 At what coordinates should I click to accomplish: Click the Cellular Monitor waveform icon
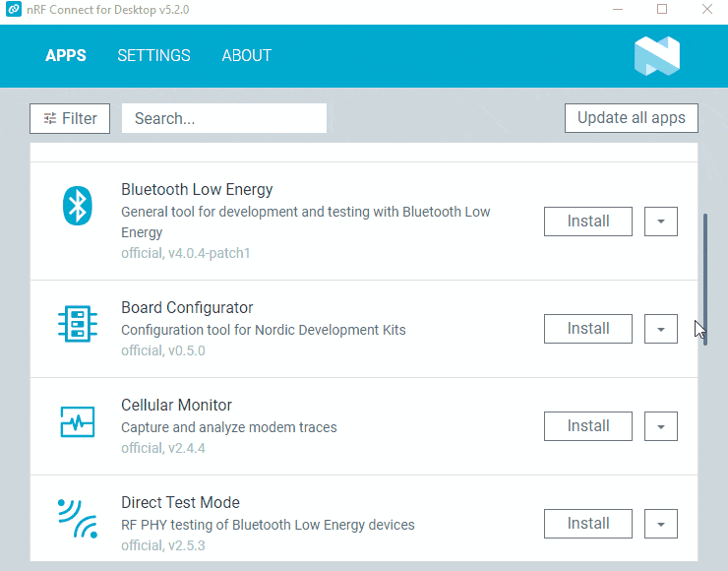pos(78,422)
